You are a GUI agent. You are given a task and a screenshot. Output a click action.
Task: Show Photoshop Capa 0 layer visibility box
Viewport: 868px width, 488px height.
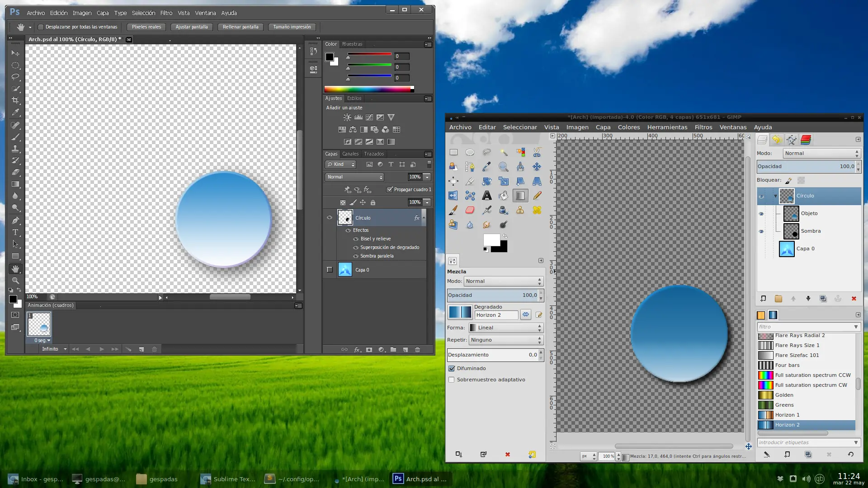[330, 270]
